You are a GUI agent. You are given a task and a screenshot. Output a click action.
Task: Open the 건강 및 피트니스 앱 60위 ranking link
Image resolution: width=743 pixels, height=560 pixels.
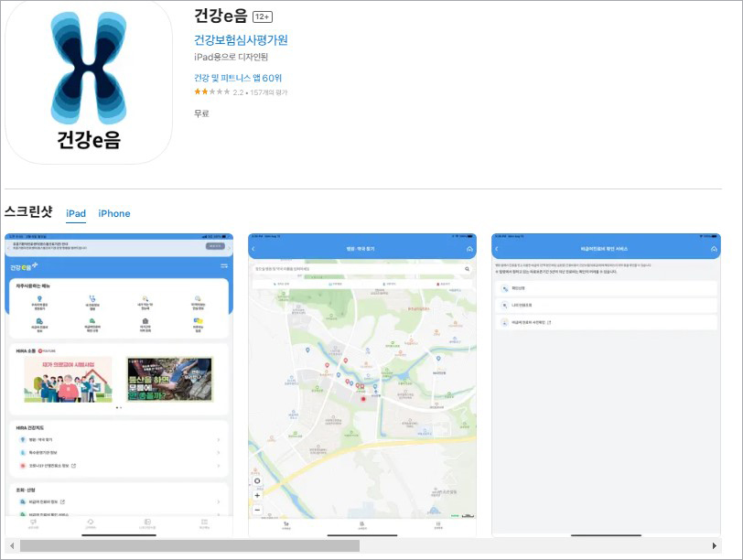click(x=238, y=78)
